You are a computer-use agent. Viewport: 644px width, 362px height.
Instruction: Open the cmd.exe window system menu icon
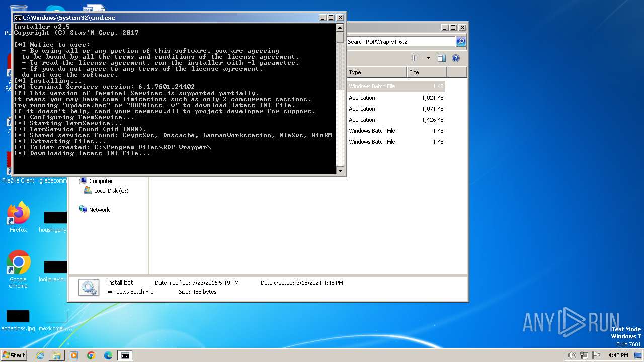tap(18, 18)
